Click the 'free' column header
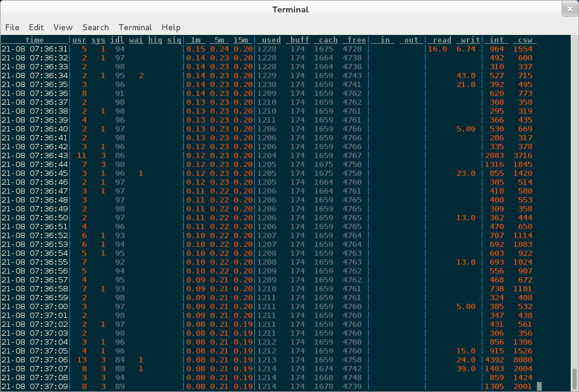 tap(357, 40)
